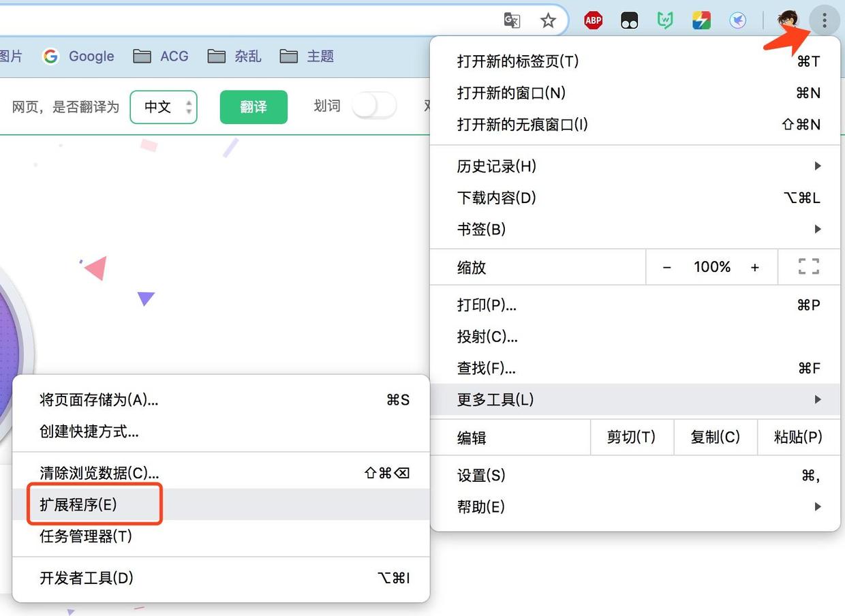The width and height of the screenshot is (845, 616).
Task: Open 任务管理器(T)
Action: [221, 536]
